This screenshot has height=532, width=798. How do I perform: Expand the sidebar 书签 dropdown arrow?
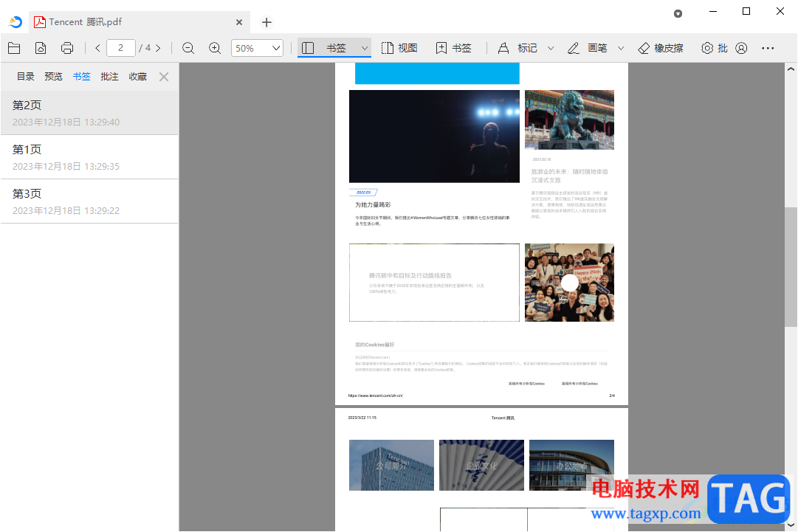point(365,48)
